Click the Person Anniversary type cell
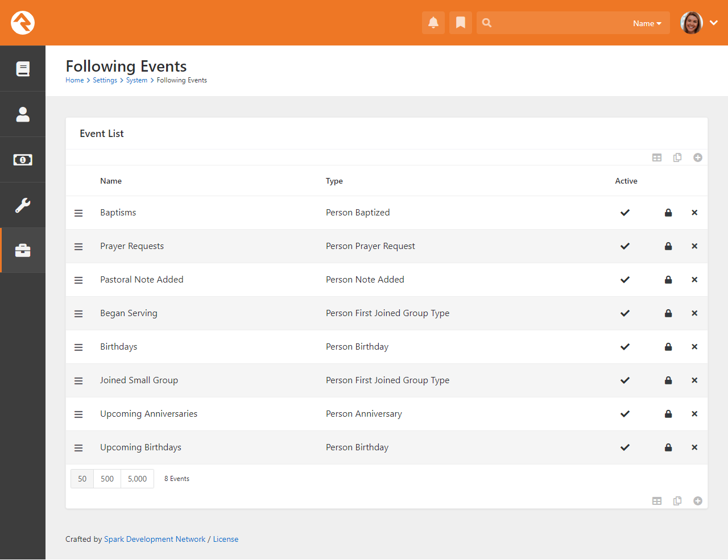728x560 pixels. 364,414
